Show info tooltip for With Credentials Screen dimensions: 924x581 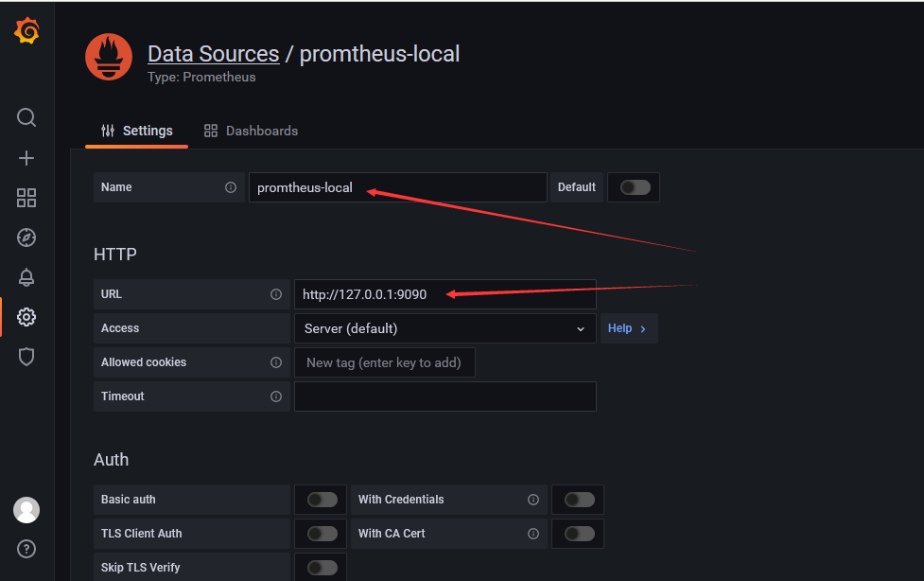(533, 500)
